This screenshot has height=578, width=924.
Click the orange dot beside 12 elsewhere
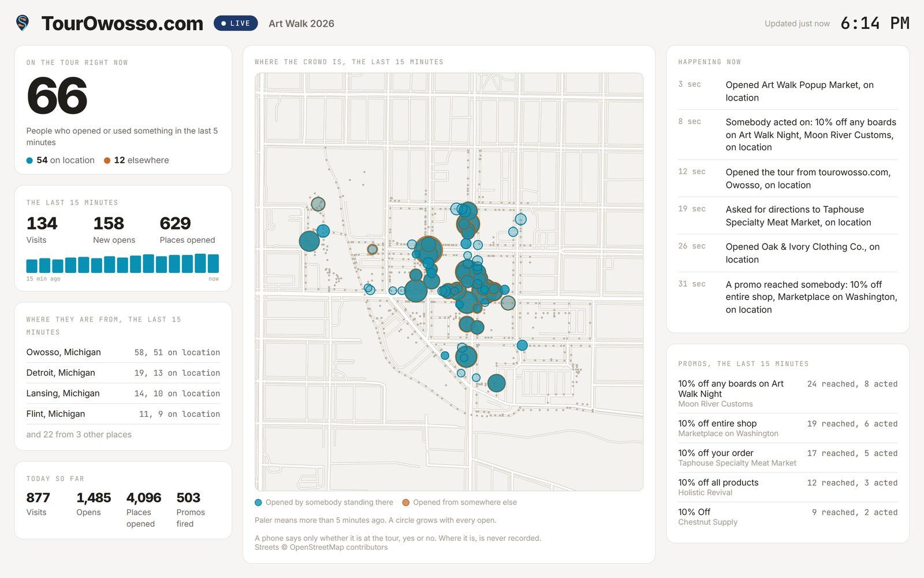point(107,161)
